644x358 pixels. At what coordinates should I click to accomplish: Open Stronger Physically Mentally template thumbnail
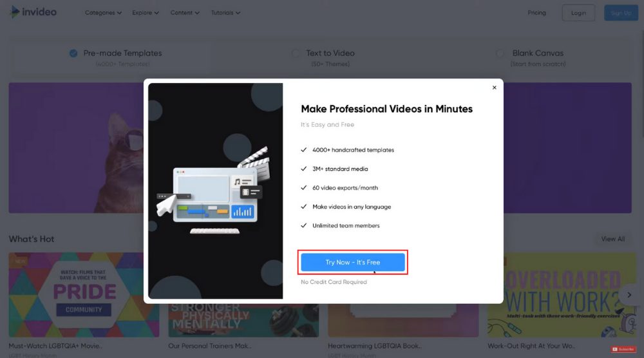click(243, 321)
